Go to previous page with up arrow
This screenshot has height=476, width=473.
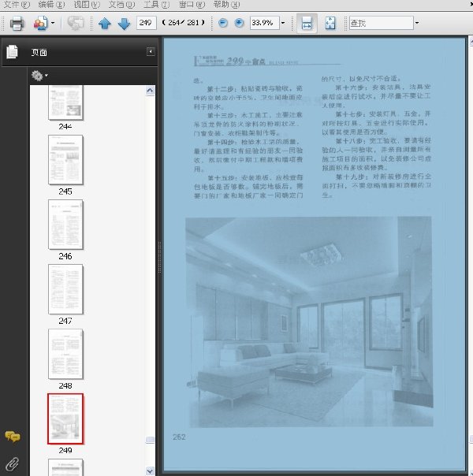pos(105,24)
